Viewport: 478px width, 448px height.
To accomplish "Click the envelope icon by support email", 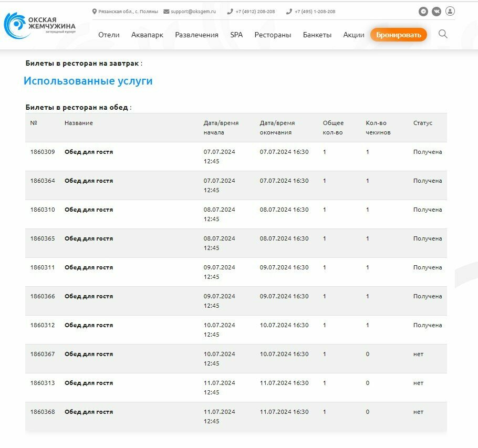I will pyautogui.click(x=166, y=12).
